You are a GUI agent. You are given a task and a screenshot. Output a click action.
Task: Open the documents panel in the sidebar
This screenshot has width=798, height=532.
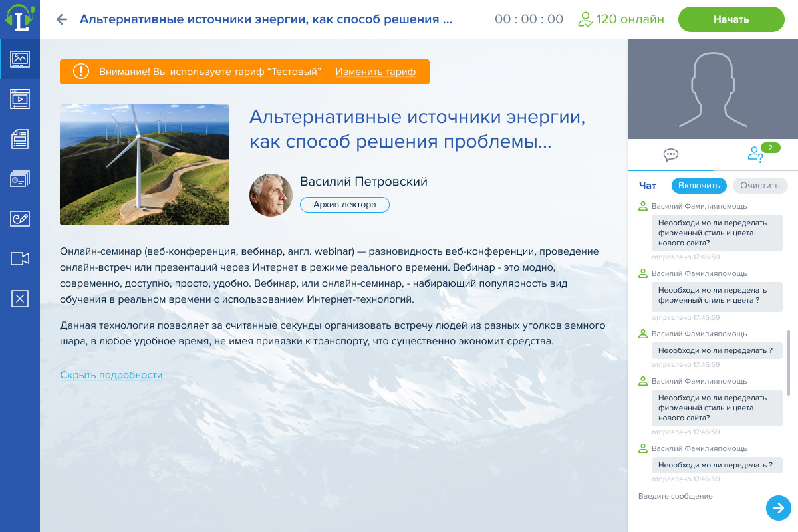[20, 139]
